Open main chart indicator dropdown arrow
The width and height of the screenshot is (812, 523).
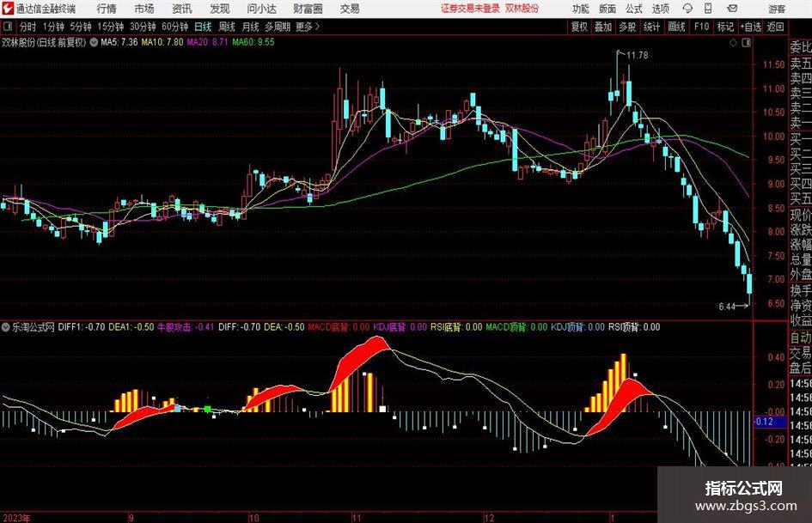pyautogui.click(x=94, y=42)
